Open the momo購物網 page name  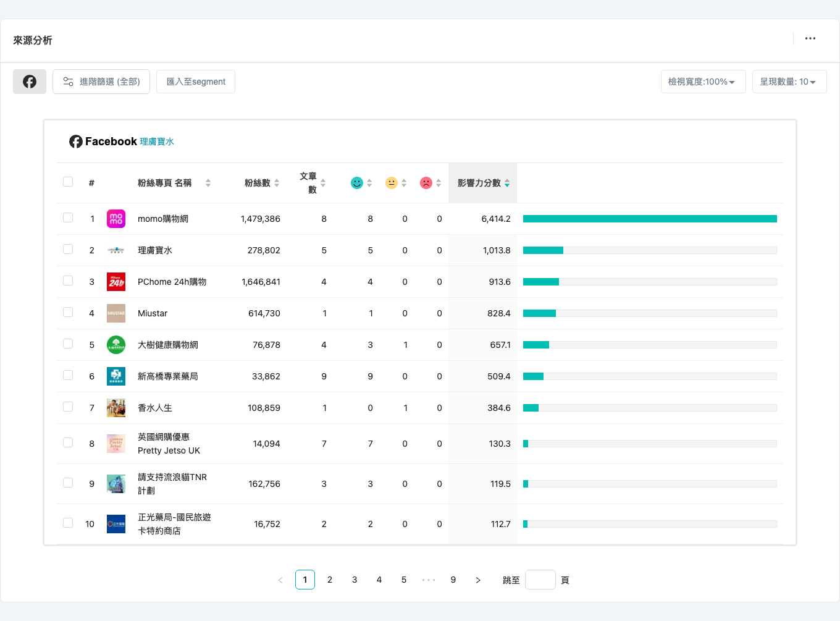163,219
